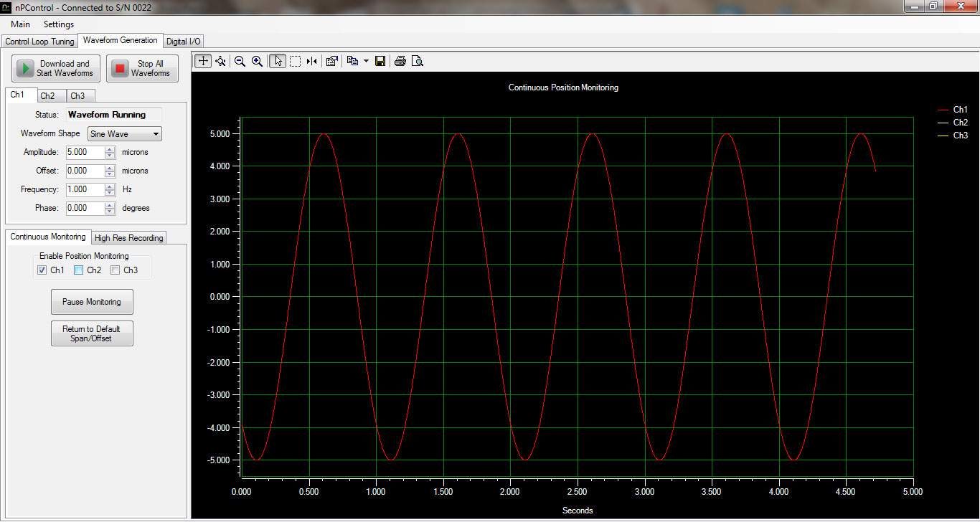Click Download and Start Waveforms
Image resolution: width=980 pixels, height=522 pixels.
[x=55, y=67]
